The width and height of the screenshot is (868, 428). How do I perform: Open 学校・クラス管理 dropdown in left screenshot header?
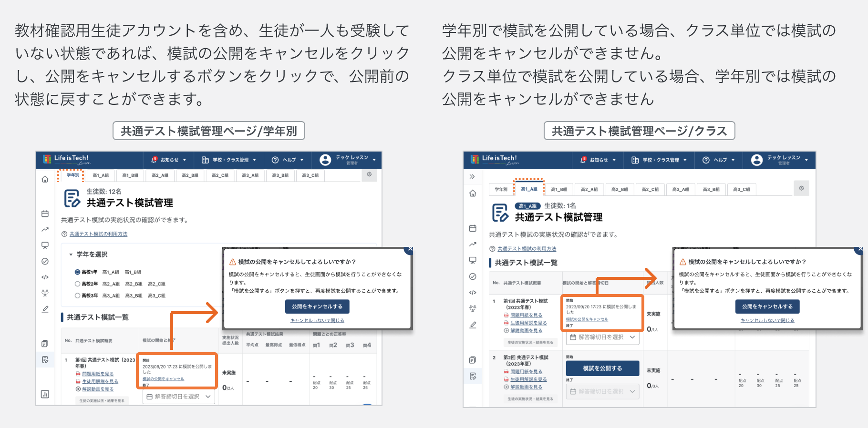point(229,160)
